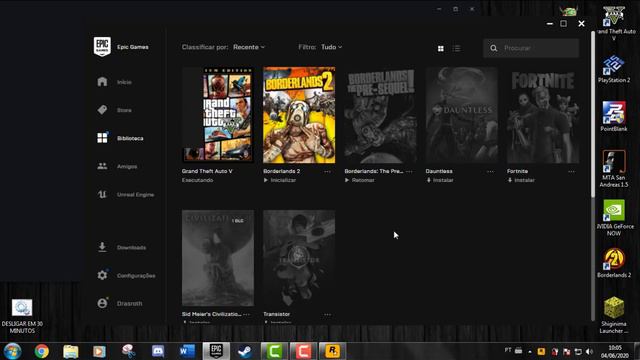
Task: Open Grand Theft Auto V cover
Action: (x=218, y=115)
